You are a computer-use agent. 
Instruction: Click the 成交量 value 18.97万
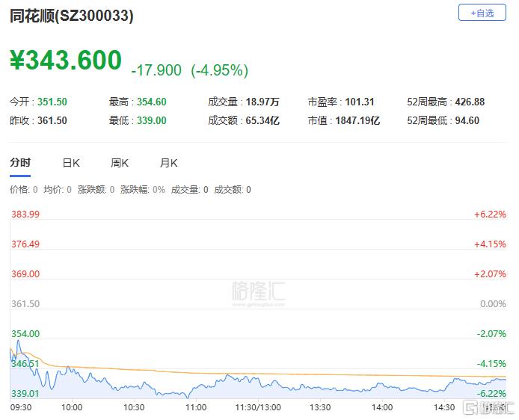pyautogui.click(x=262, y=102)
